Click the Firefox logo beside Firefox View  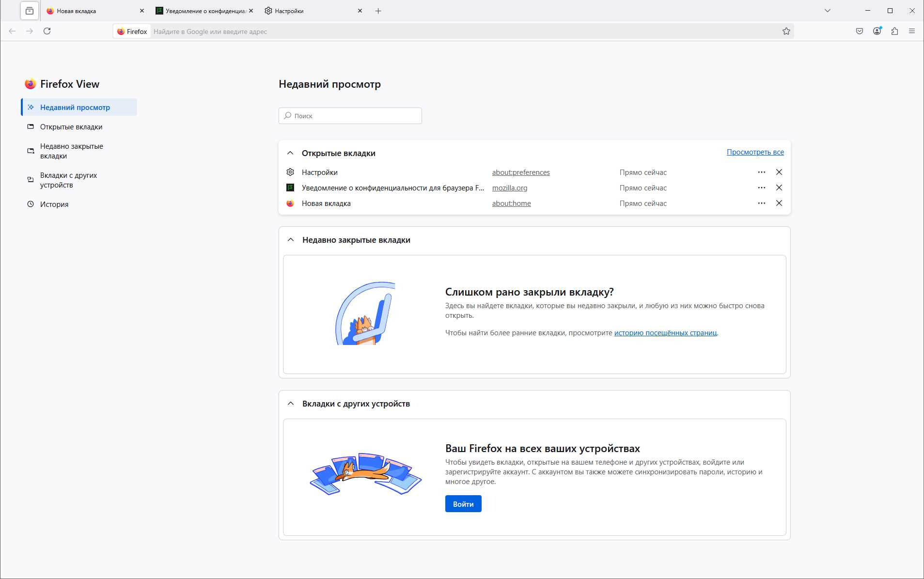(x=31, y=84)
